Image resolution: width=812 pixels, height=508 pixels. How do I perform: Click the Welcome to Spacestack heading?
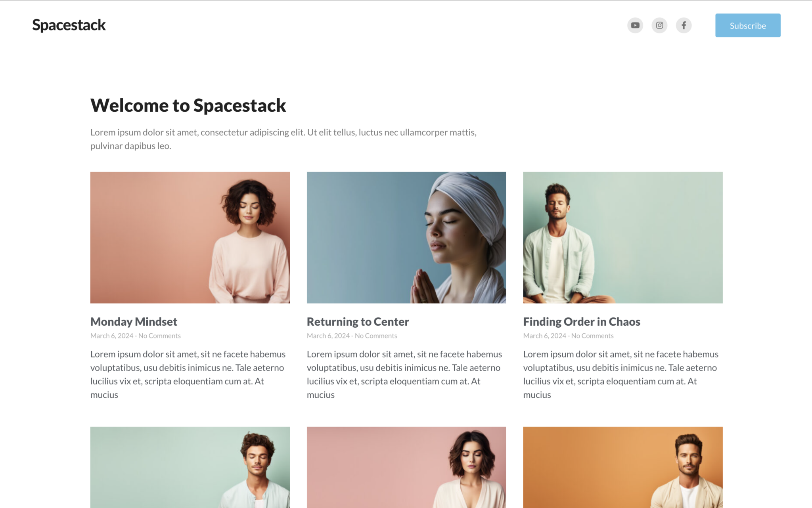(188, 105)
